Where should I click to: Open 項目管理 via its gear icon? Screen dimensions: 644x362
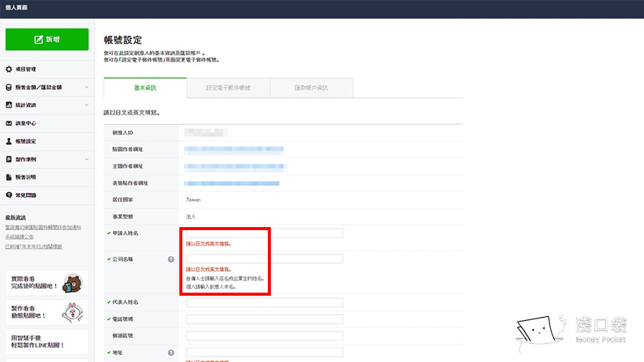pos(9,69)
